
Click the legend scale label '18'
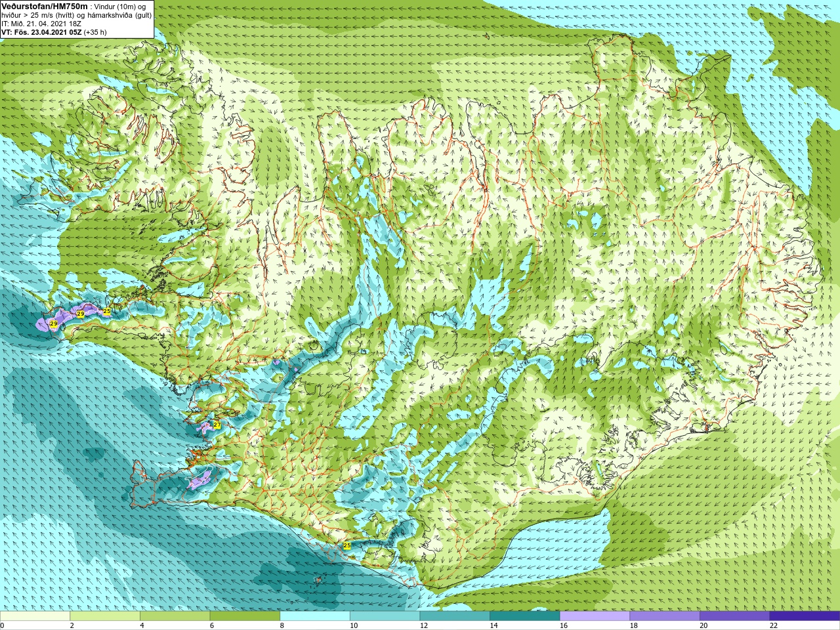click(x=634, y=625)
